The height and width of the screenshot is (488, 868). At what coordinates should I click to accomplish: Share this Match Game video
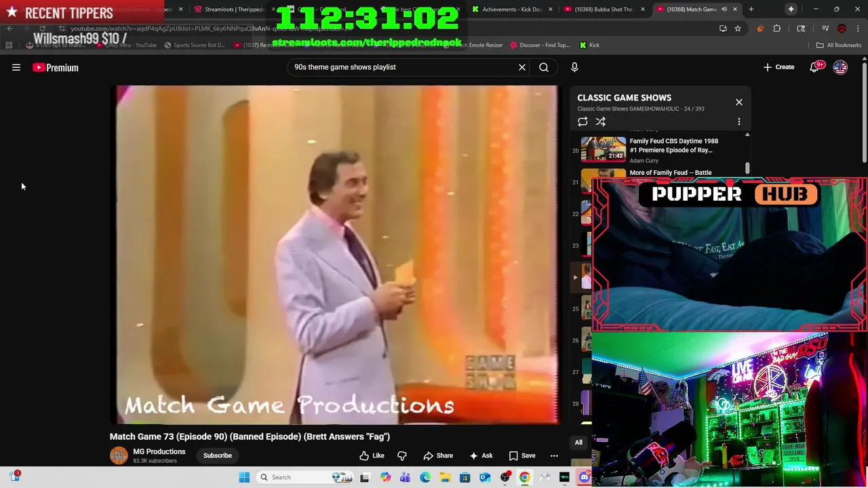click(x=438, y=455)
